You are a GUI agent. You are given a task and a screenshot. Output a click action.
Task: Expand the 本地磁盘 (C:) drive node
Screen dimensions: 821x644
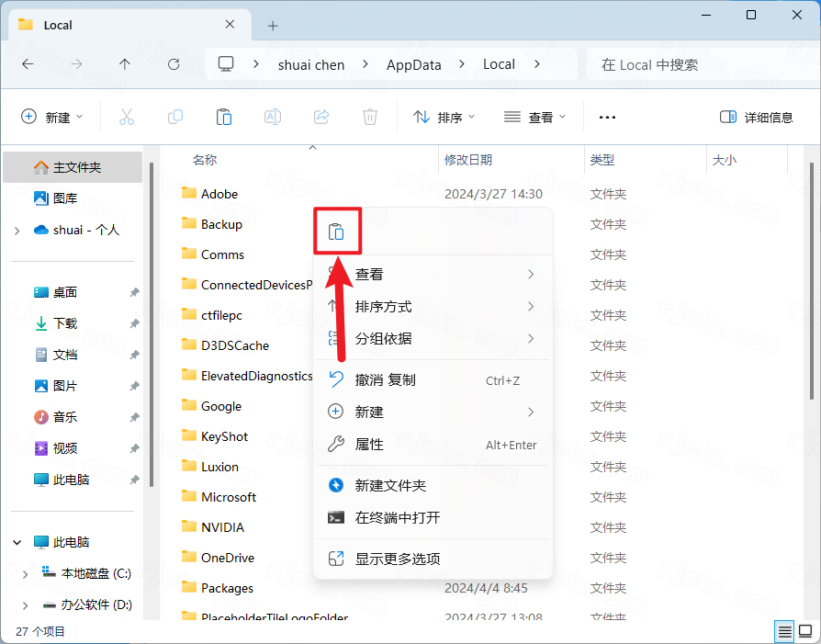[x=25, y=574]
